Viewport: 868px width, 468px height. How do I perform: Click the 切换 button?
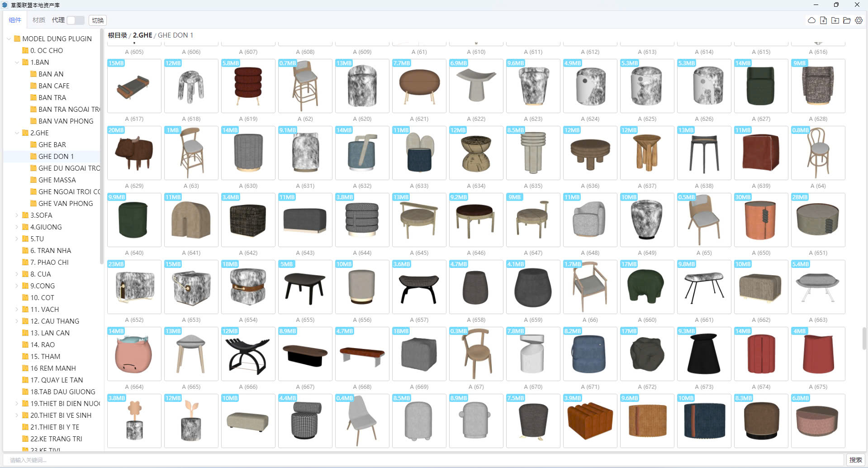click(98, 20)
